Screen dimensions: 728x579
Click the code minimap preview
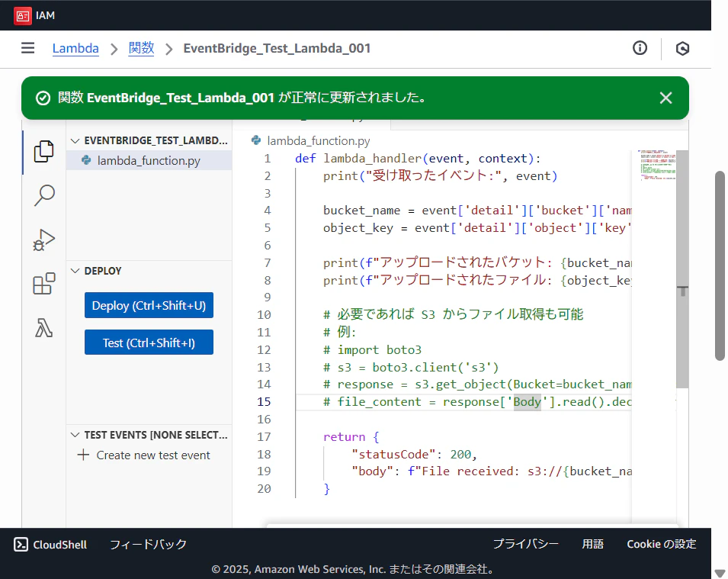[656, 166]
